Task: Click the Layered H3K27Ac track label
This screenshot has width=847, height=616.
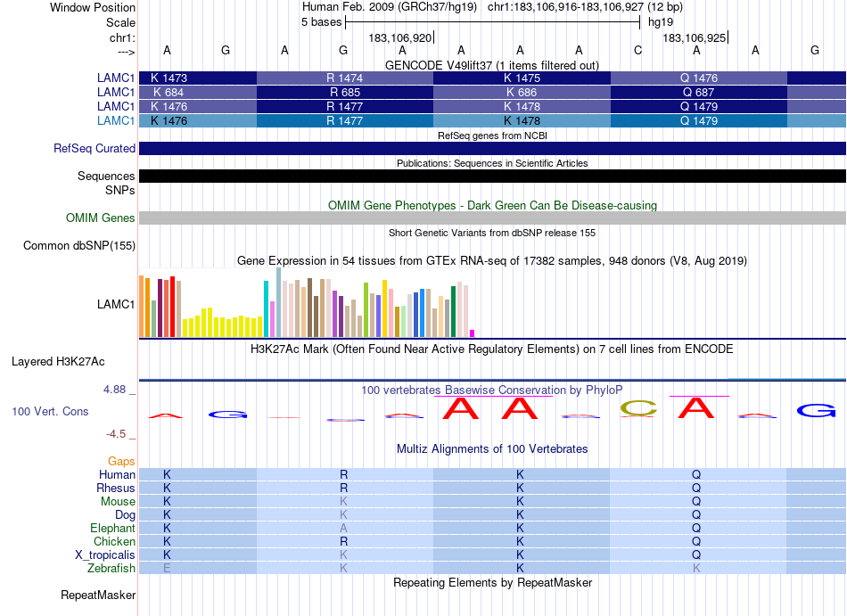Action: coord(58,362)
